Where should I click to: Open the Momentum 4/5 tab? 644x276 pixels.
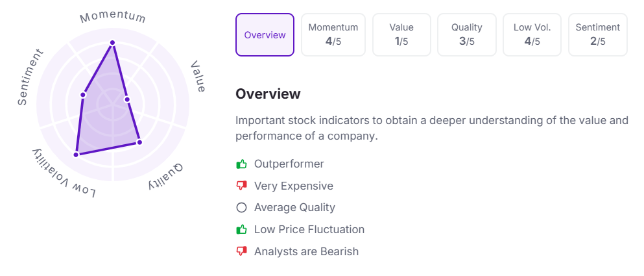coord(333,34)
